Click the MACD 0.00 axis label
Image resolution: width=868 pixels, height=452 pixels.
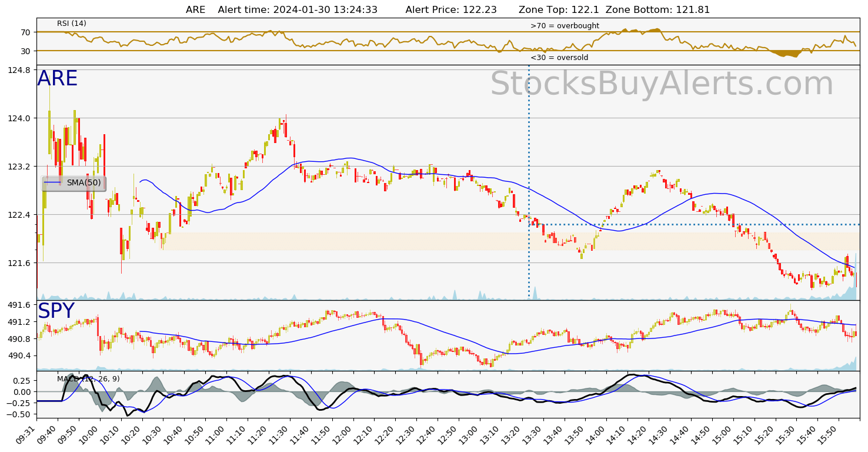pyautogui.click(x=22, y=392)
